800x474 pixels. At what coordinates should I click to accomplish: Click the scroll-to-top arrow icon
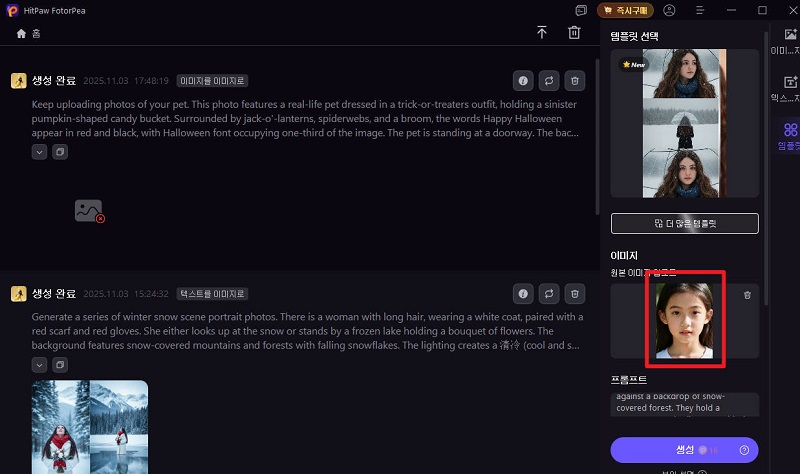[542, 33]
